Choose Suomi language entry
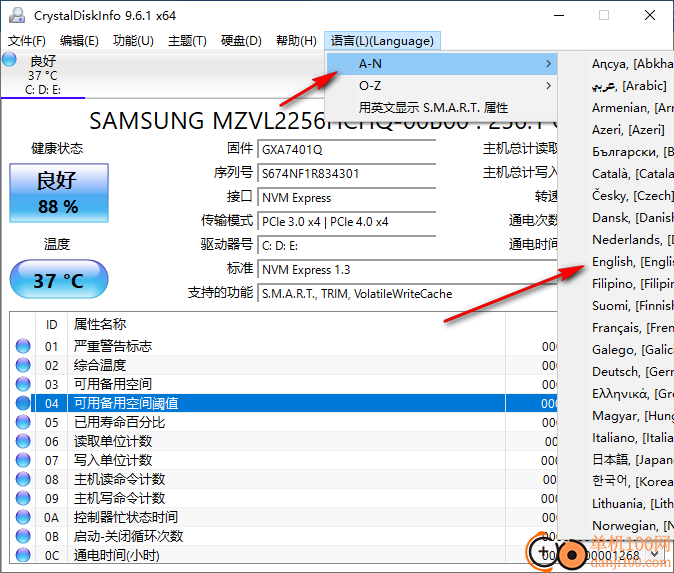This screenshot has height=573, width=674. tap(616, 306)
